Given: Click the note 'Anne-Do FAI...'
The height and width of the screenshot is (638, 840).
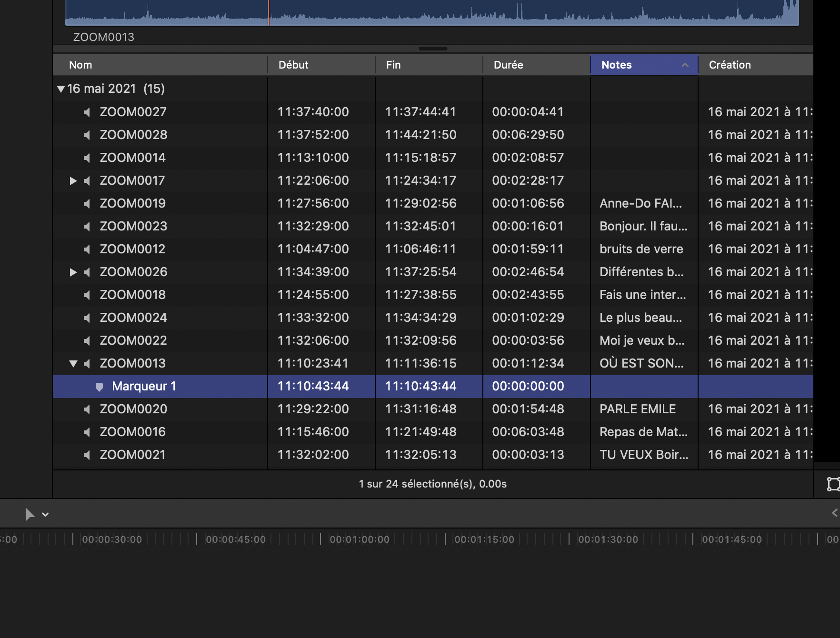Looking at the screenshot, I should [641, 204].
